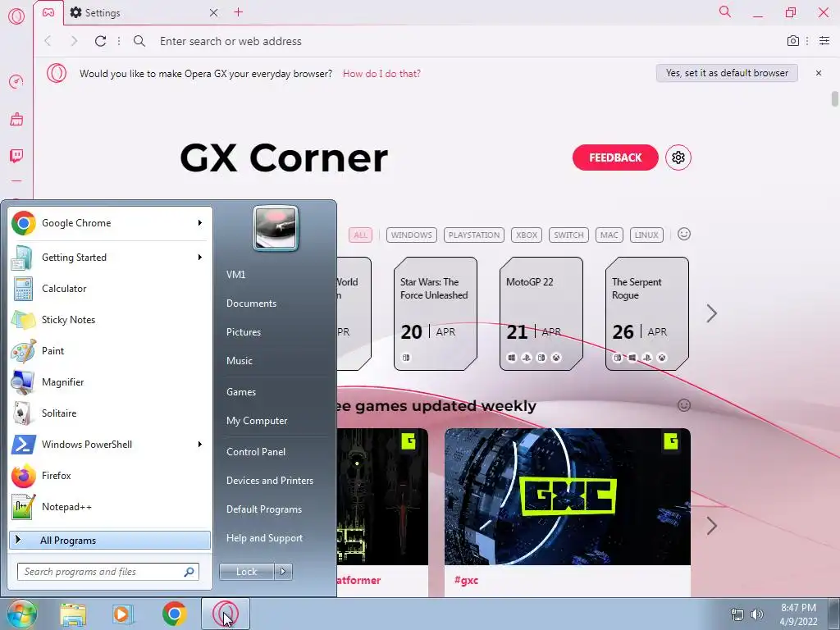Open GX Cleaner broom icon in sidebar

pyautogui.click(x=16, y=119)
